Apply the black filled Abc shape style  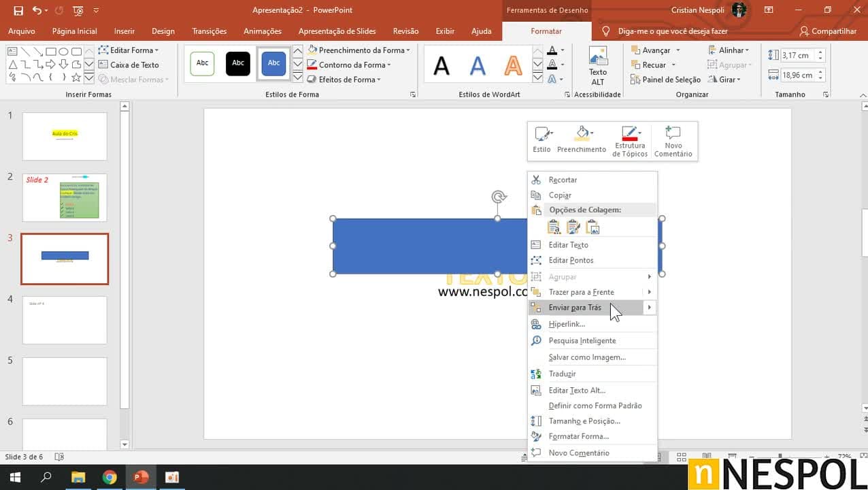[238, 63]
